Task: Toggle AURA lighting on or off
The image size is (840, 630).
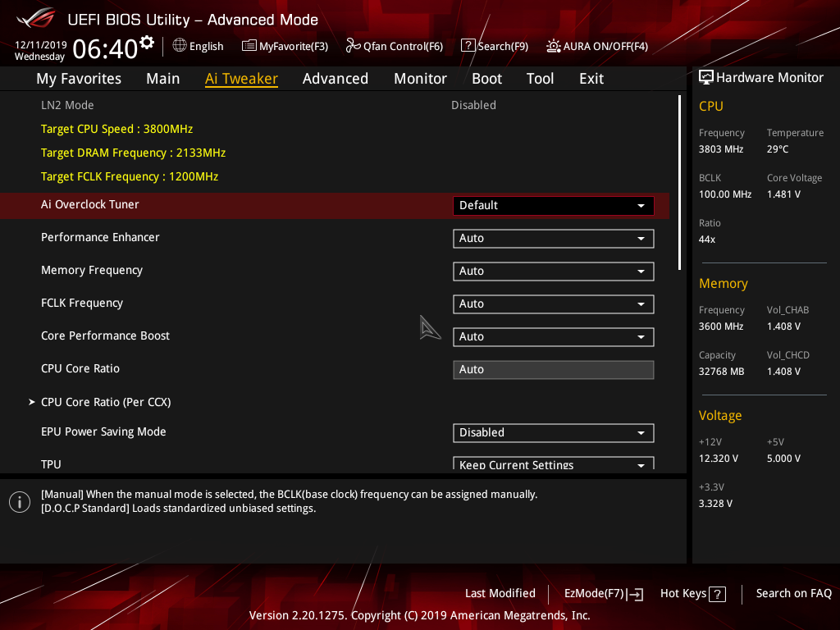Action: coord(597,46)
